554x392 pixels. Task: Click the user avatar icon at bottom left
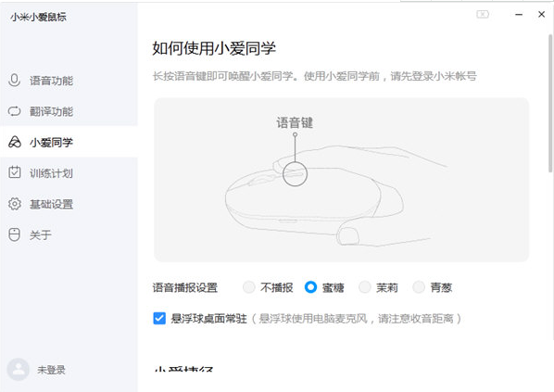pyautogui.click(x=19, y=370)
